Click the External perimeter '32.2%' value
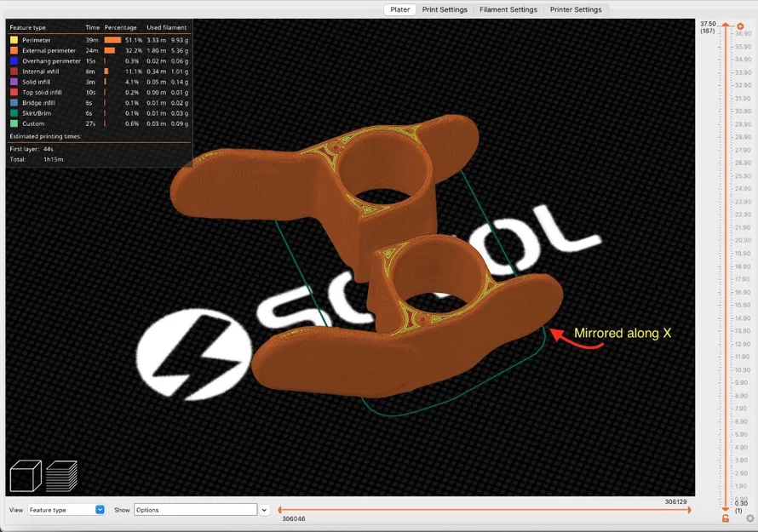 [x=134, y=50]
